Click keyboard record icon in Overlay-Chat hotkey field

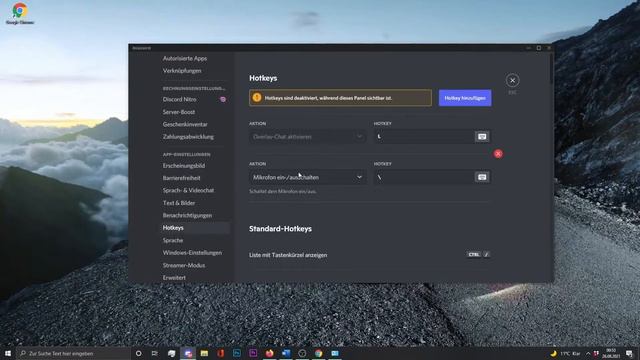[482, 137]
